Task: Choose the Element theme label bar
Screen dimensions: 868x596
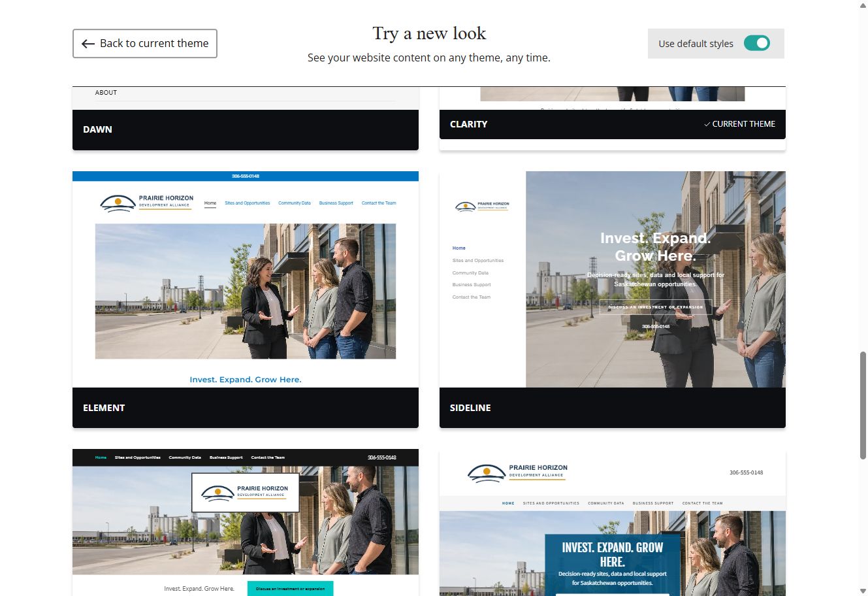Action: (246, 408)
